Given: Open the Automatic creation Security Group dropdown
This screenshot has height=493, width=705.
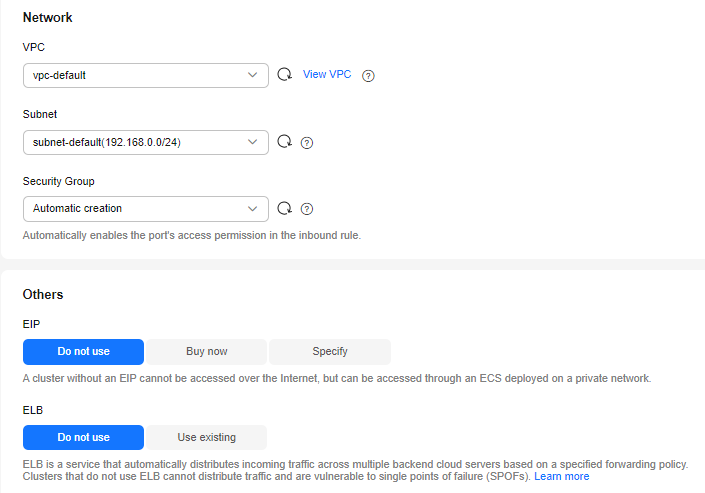Looking at the screenshot, I should tap(135, 209).
